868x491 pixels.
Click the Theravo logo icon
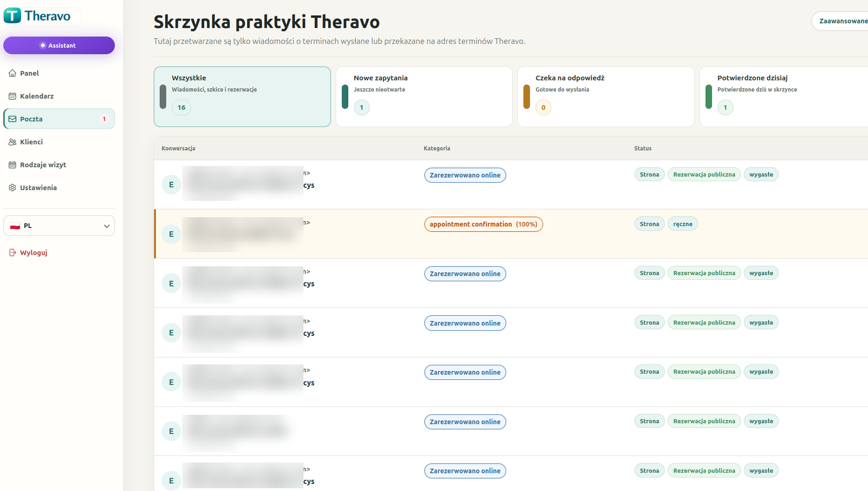[13, 16]
